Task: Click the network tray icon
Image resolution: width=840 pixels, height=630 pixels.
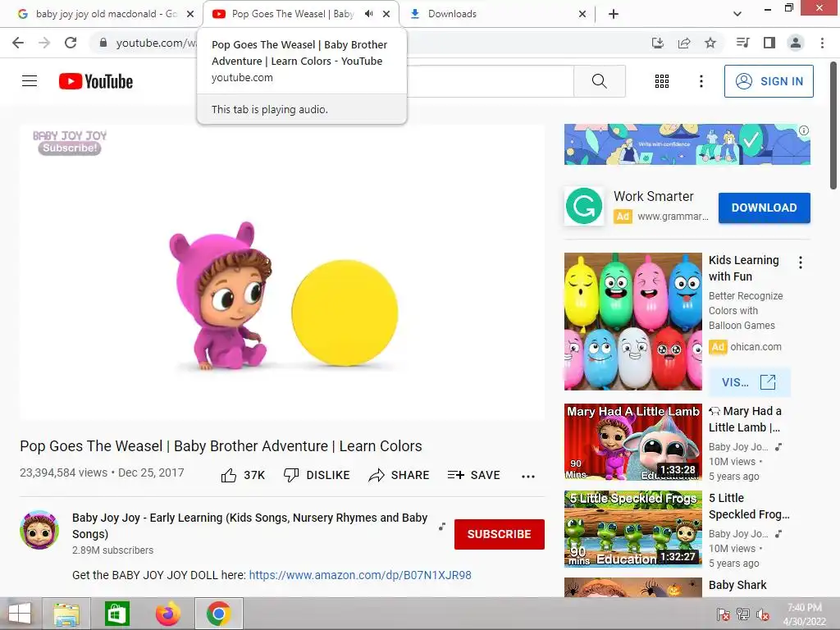Action: [743, 614]
